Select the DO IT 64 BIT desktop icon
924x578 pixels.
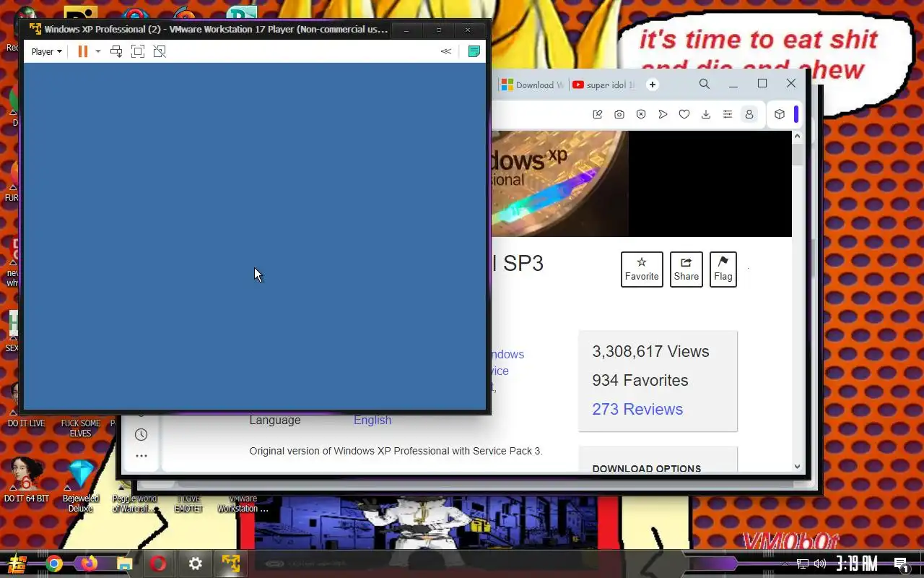pyautogui.click(x=26, y=480)
